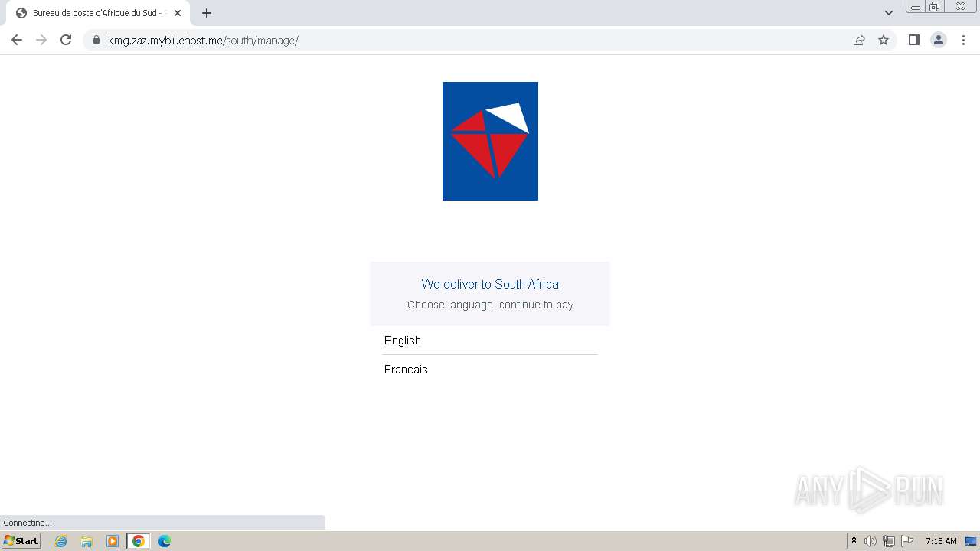Click the blue and red postal logo
980x551 pixels.
click(x=490, y=141)
